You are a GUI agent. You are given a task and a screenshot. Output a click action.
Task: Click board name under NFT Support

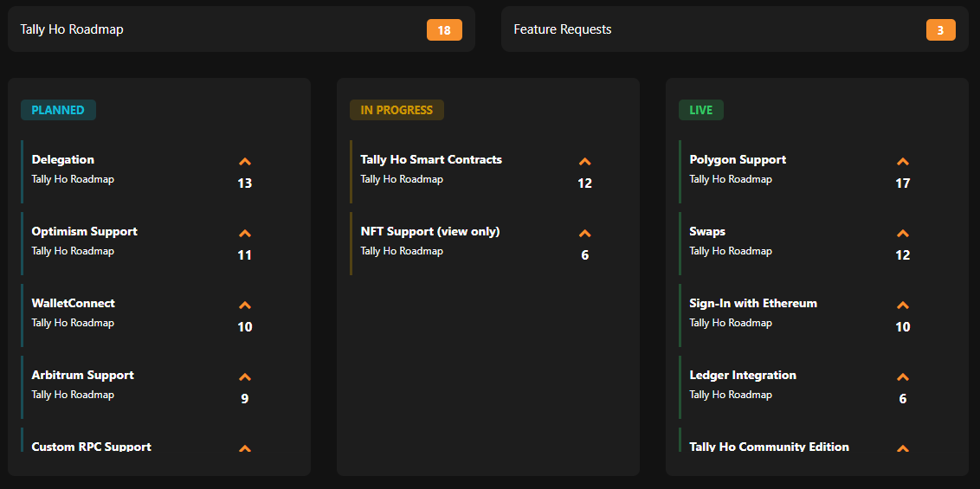pos(401,251)
